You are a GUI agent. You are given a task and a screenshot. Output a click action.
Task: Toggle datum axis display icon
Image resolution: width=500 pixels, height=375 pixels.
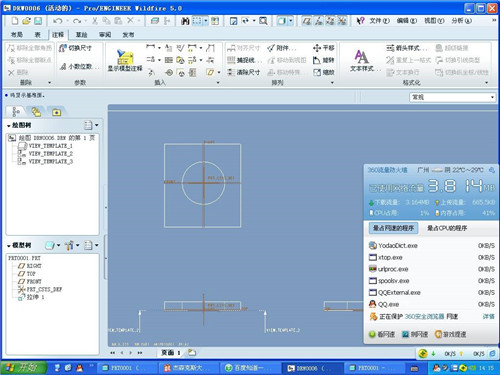pos(319,21)
